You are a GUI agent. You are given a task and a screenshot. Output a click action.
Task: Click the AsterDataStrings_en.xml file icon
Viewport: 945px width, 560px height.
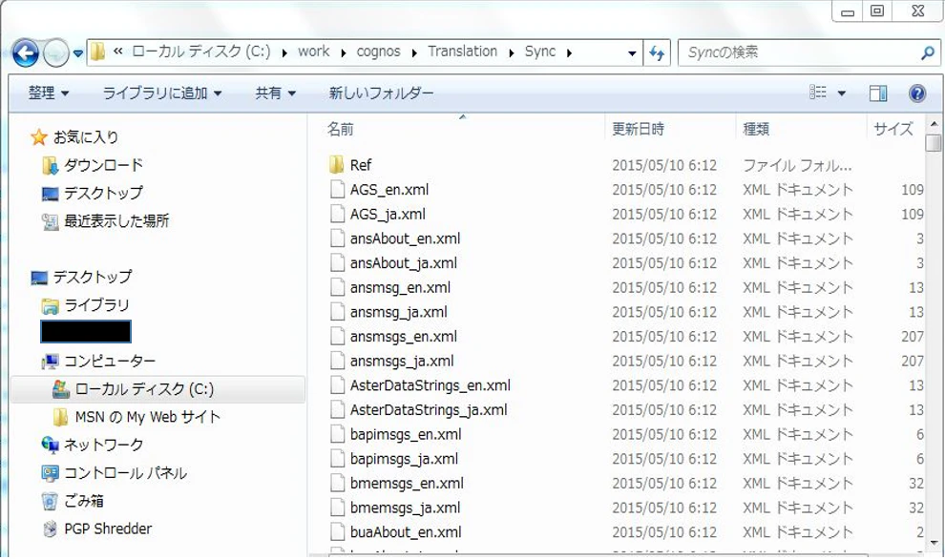337,385
